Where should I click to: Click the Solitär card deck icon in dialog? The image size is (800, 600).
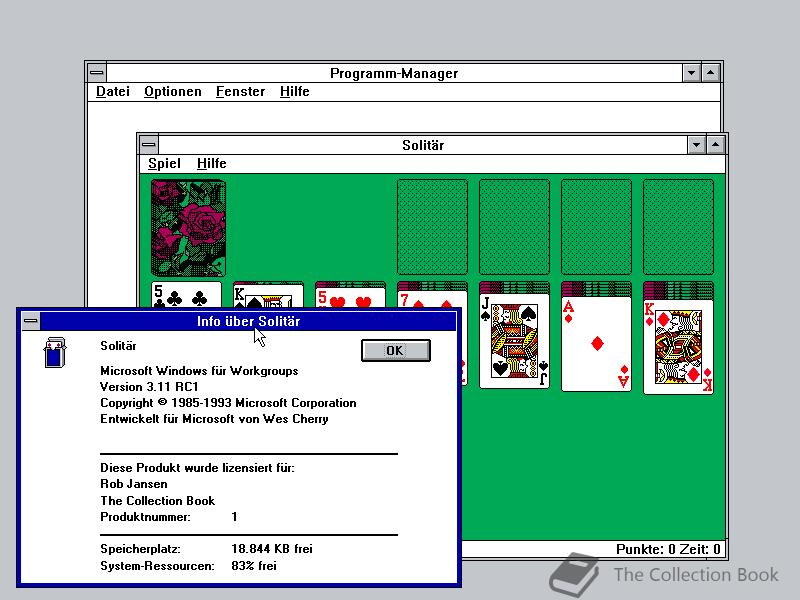55,353
